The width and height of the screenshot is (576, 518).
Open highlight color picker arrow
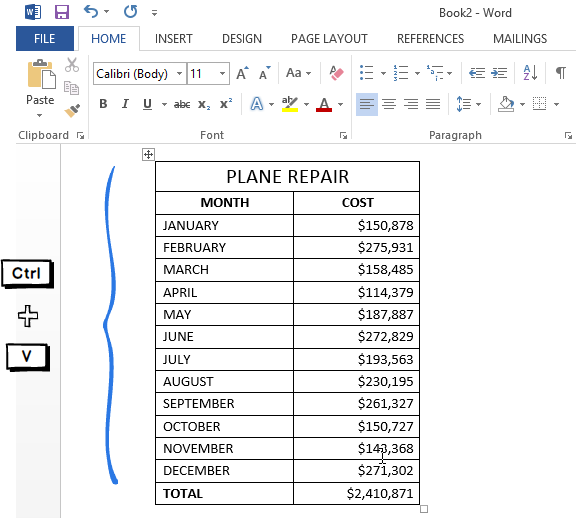click(x=306, y=104)
